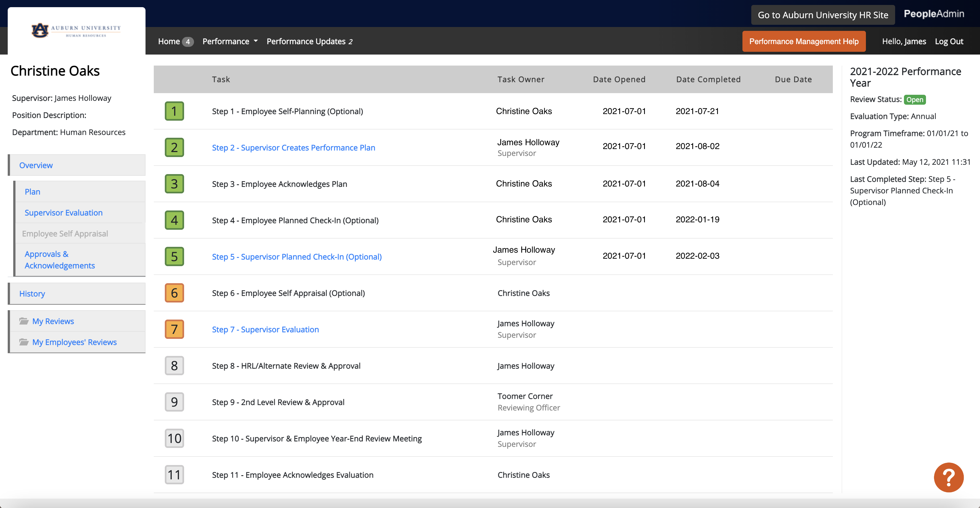Click the grey step 10 badge
Image resolution: width=980 pixels, height=508 pixels.
[x=174, y=438]
